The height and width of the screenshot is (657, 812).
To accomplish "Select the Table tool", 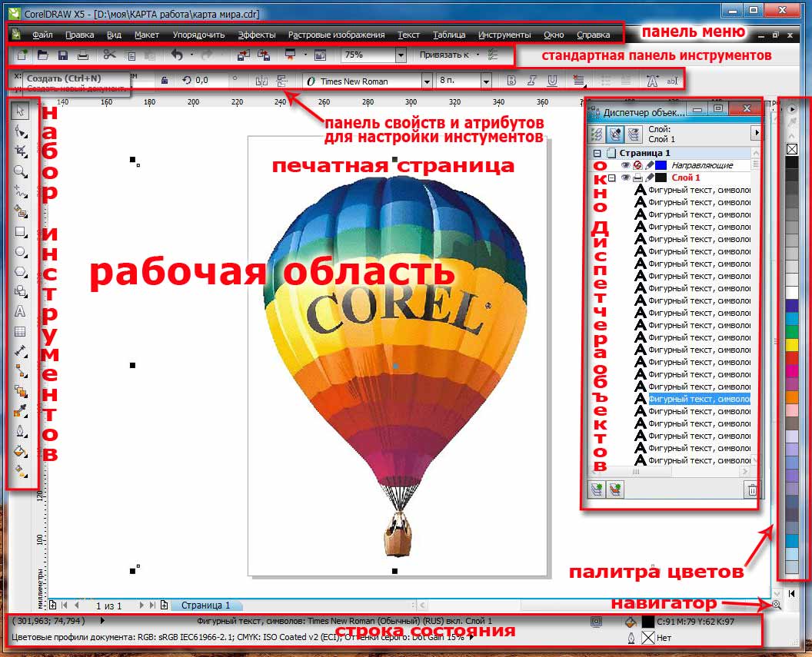I will click(21, 331).
